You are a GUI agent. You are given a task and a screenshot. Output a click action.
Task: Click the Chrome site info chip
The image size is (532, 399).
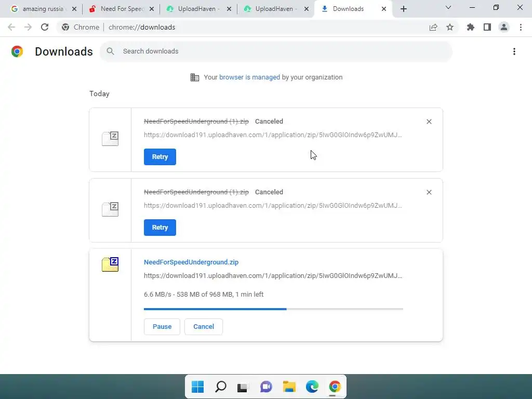81,27
